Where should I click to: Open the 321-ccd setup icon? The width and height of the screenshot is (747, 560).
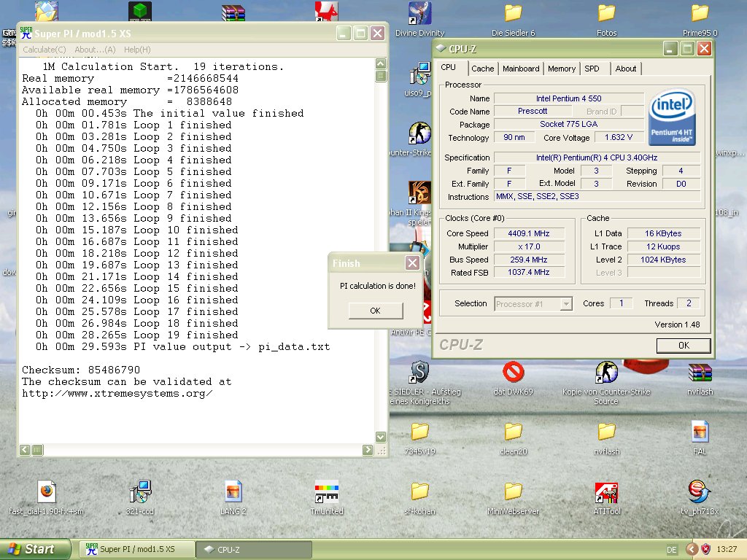(140, 492)
